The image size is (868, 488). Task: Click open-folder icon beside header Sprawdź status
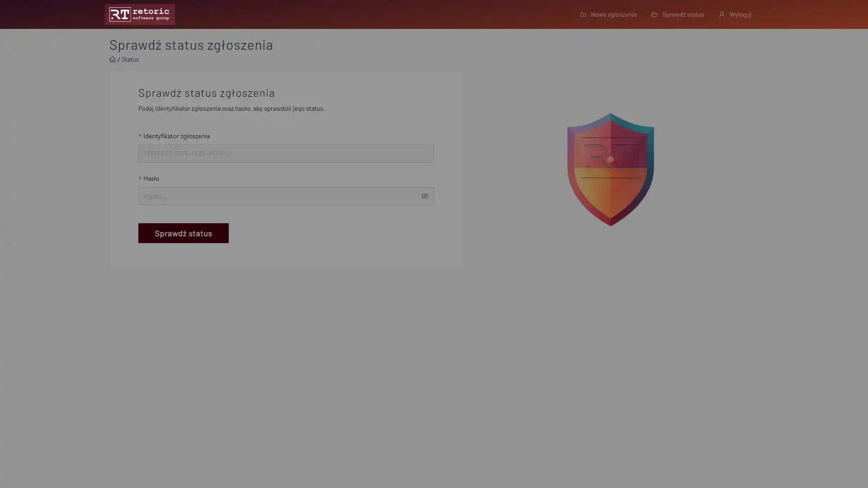click(x=654, y=14)
